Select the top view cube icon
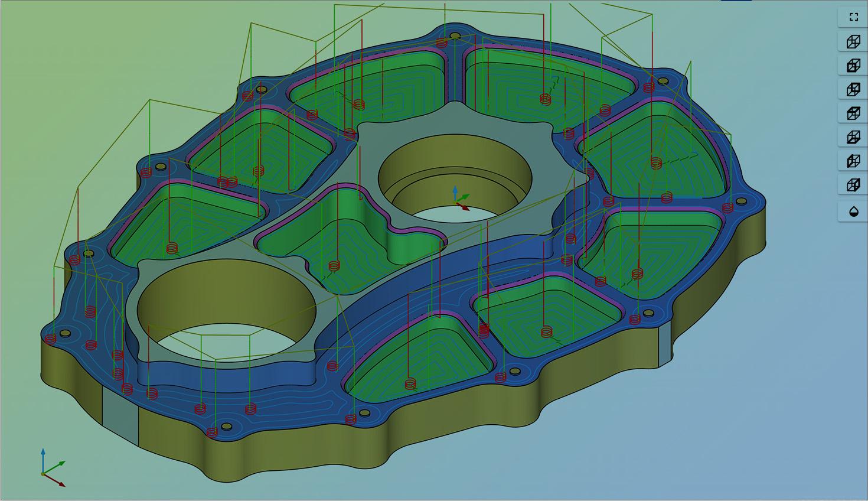 [x=853, y=113]
